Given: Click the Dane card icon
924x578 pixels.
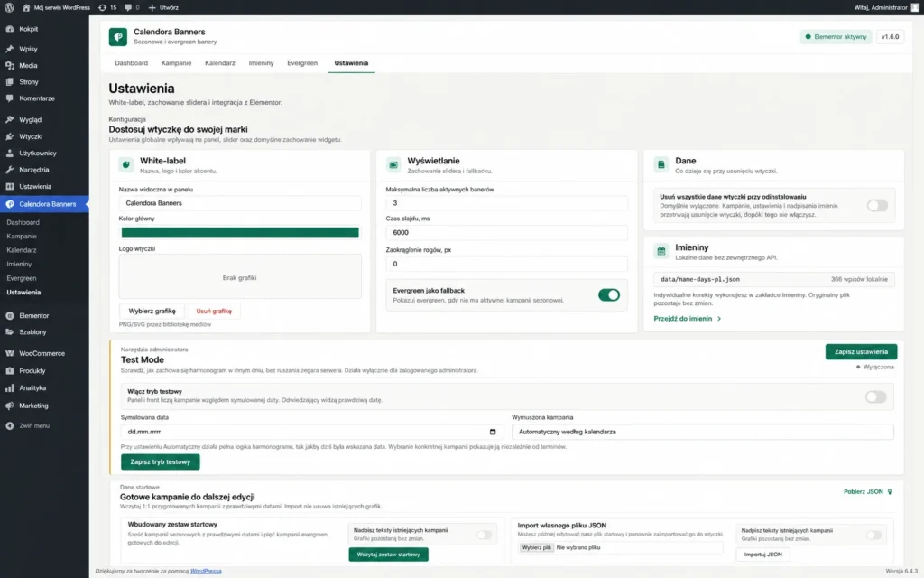Looking at the screenshot, I should [x=661, y=164].
